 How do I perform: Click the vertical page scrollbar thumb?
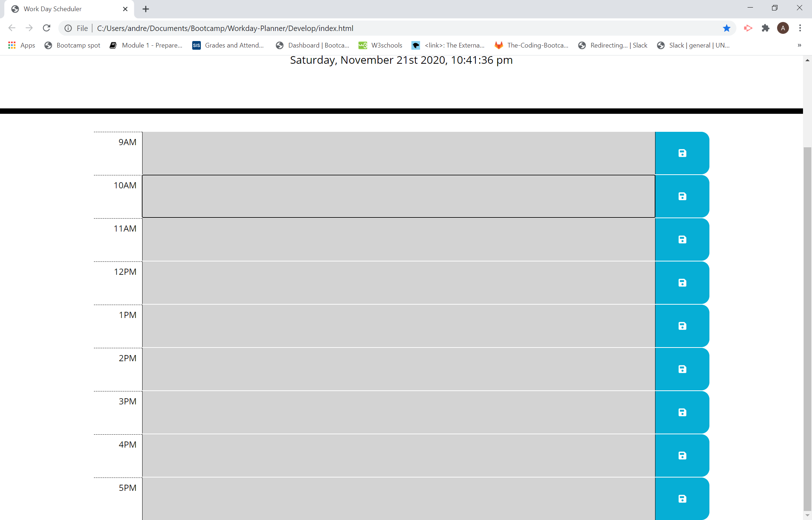click(x=807, y=328)
